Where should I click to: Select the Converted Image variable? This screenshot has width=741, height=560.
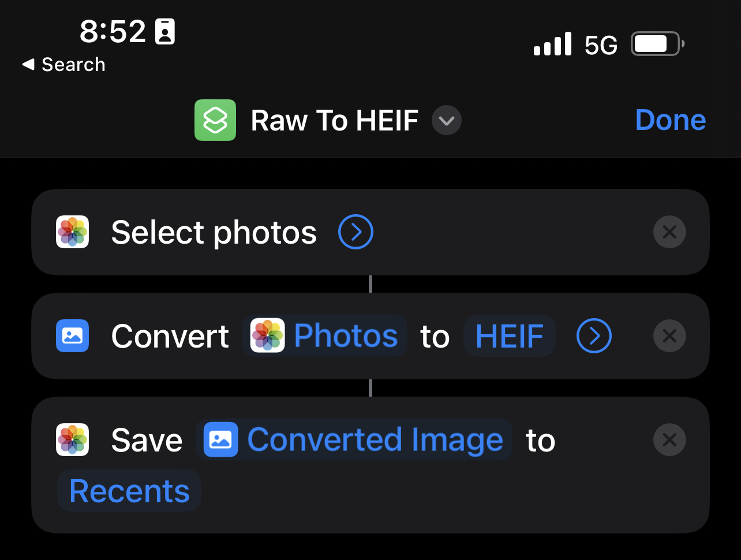coord(354,440)
